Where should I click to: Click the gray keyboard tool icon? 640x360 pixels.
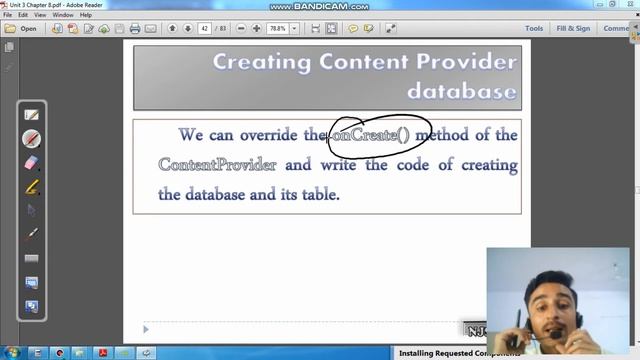(31, 258)
